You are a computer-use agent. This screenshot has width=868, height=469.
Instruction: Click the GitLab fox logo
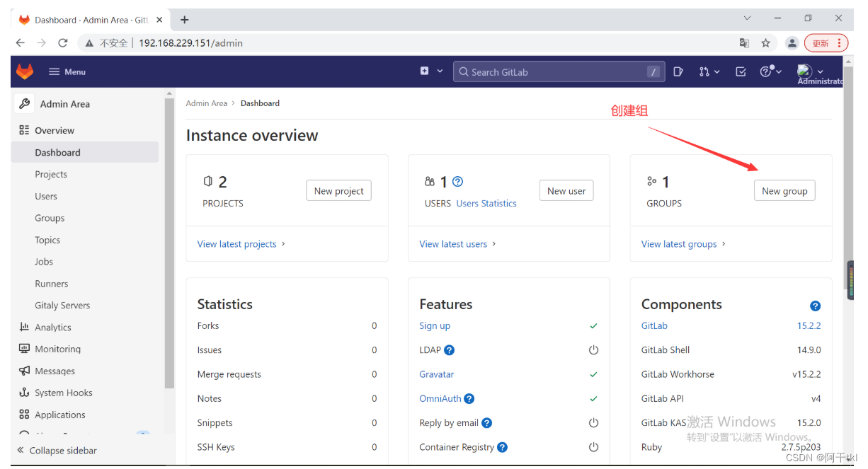tap(25, 71)
